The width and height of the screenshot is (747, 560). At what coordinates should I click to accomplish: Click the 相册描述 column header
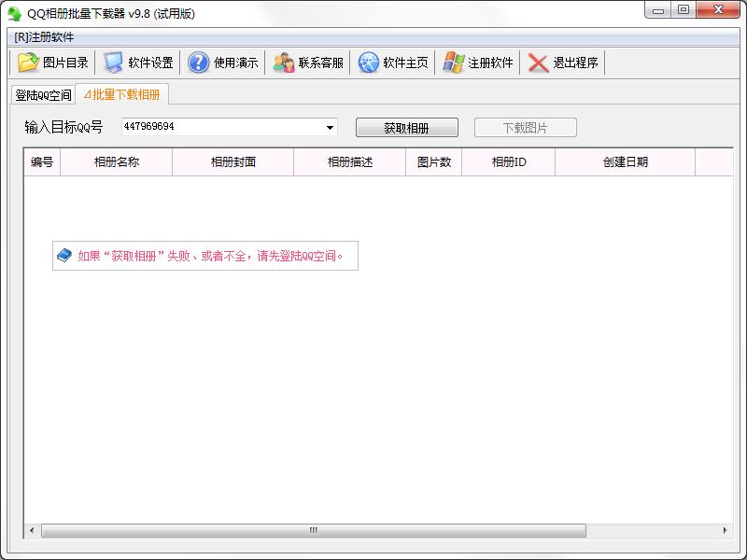point(349,161)
